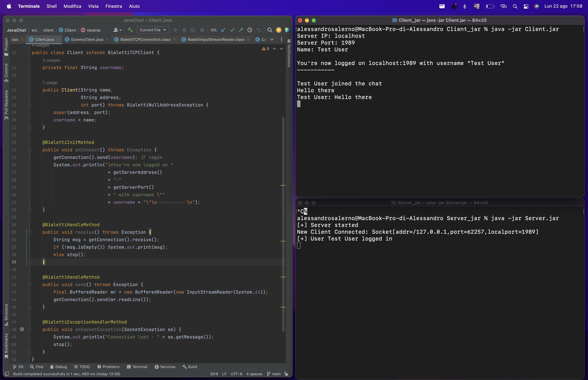Expand the hidden editor tabs chevron
Screen dimensions: 588x380
(x=272, y=39)
